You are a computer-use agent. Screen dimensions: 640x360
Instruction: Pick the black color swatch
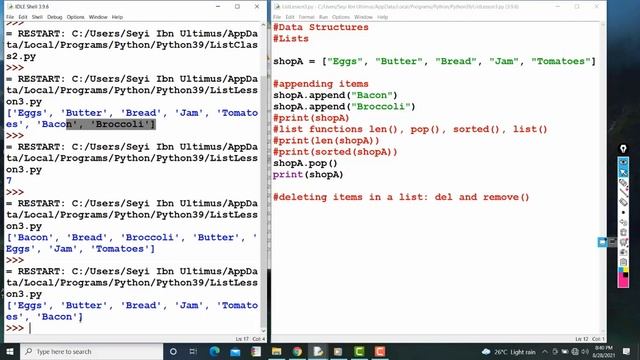pos(626,275)
